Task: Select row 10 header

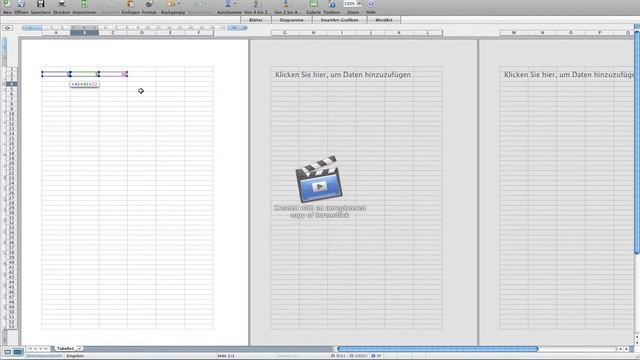Action: [11, 114]
